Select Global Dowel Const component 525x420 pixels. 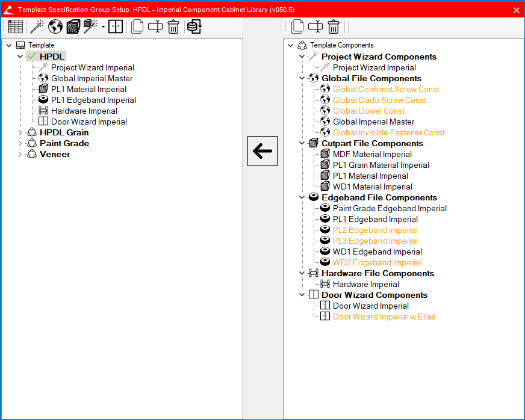click(368, 111)
